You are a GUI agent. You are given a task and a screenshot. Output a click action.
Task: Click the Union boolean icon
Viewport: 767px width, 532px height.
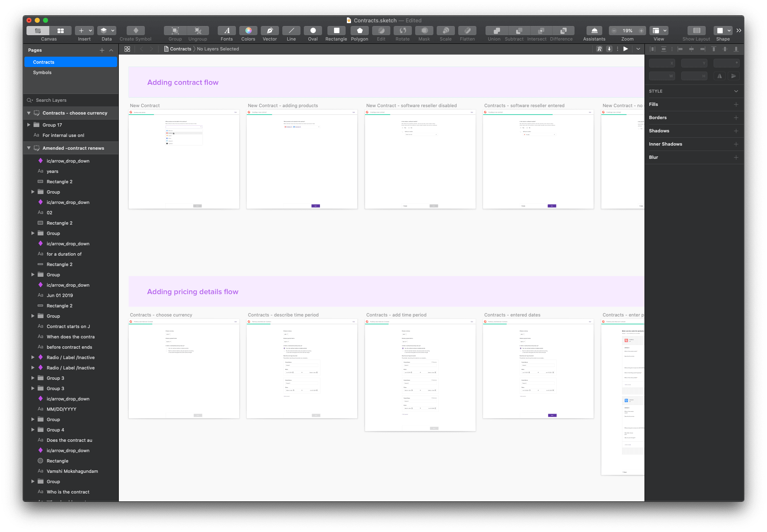497,31
